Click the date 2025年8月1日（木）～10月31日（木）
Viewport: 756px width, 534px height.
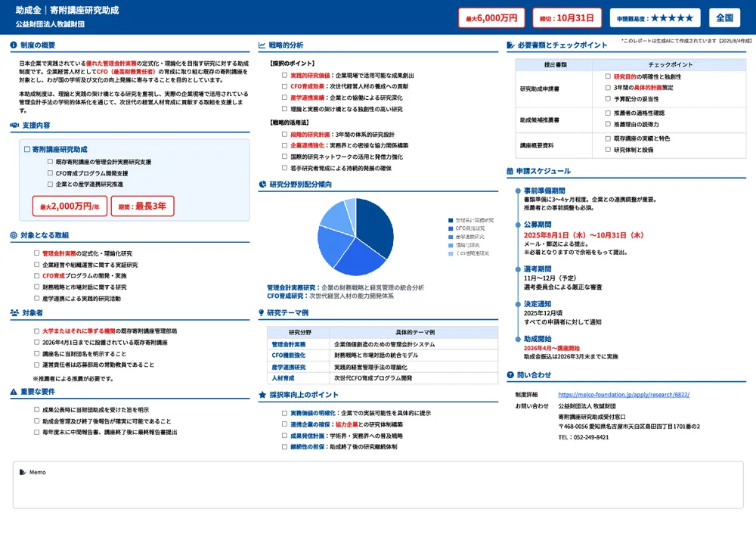[x=584, y=235]
